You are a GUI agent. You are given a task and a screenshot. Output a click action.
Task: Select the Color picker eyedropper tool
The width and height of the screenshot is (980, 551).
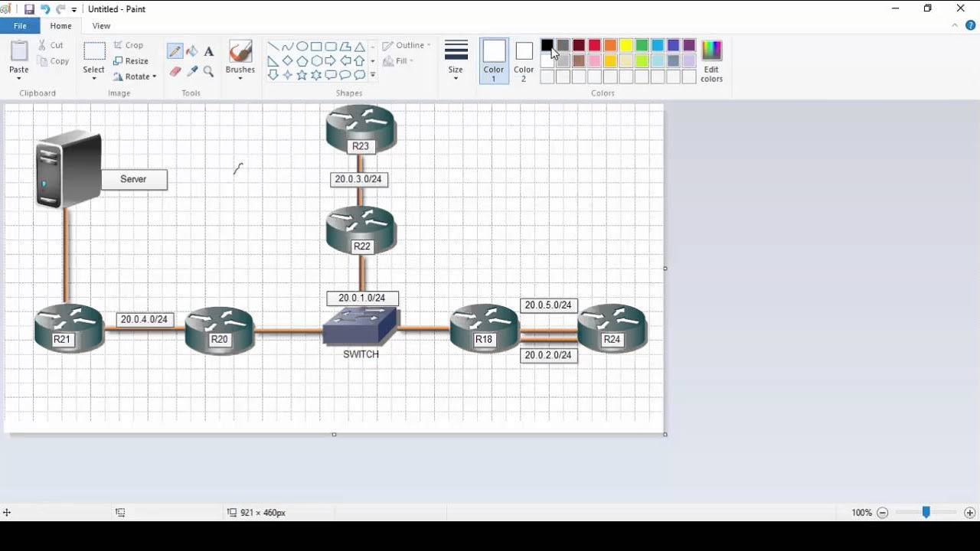(x=191, y=71)
